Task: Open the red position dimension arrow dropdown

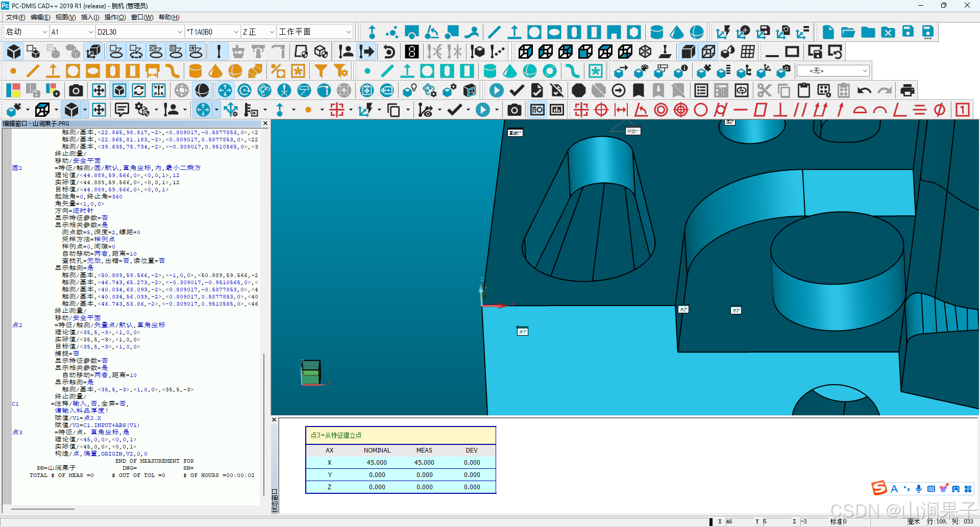Action: [x=351, y=110]
